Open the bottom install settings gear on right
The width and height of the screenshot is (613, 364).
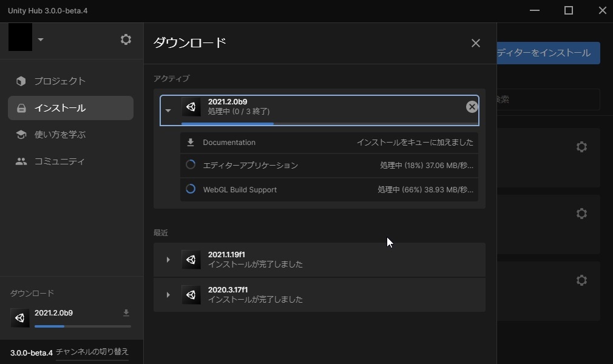(x=581, y=280)
